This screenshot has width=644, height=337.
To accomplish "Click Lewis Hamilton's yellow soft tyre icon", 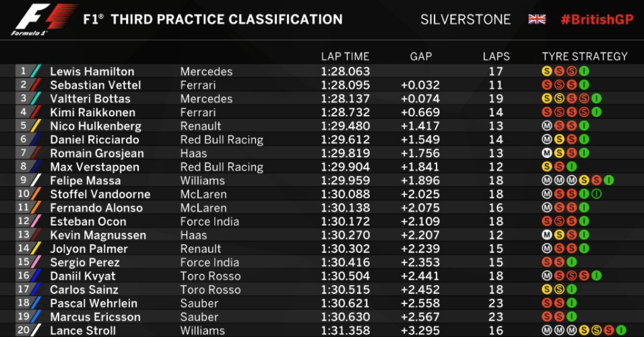I will (547, 71).
